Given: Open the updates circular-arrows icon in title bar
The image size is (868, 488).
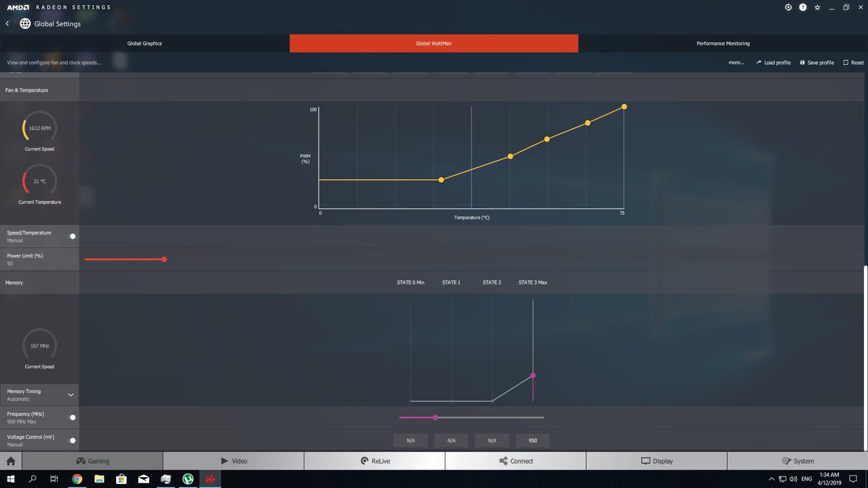Looking at the screenshot, I should pos(789,7).
